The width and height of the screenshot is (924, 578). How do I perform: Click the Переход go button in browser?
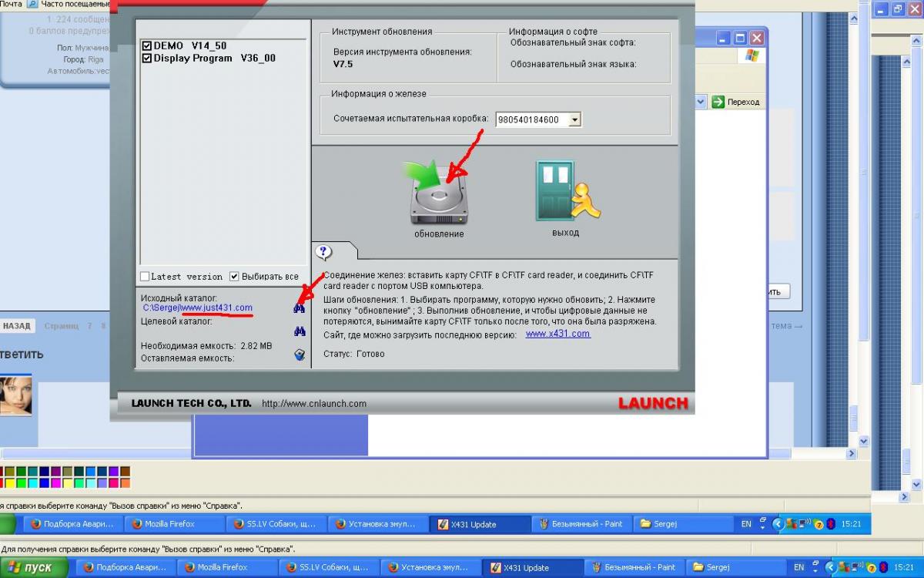736,102
